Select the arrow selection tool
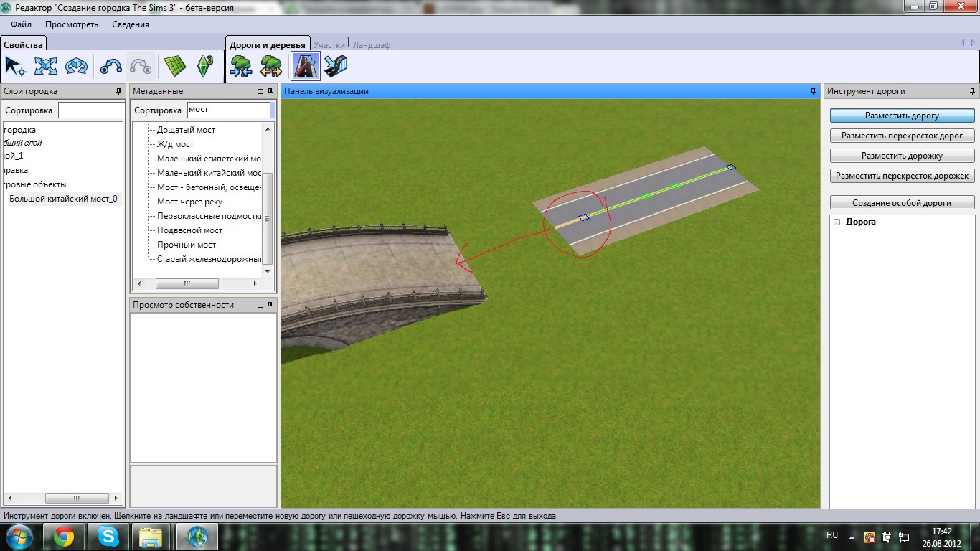Image resolution: width=980 pixels, height=551 pixels. pyautogui.click(x=15, y=67)
